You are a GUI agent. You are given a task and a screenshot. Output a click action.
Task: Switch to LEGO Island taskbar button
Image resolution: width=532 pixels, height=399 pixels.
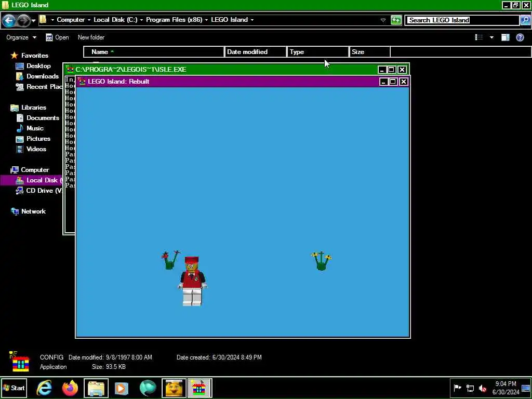coord(199,388)
